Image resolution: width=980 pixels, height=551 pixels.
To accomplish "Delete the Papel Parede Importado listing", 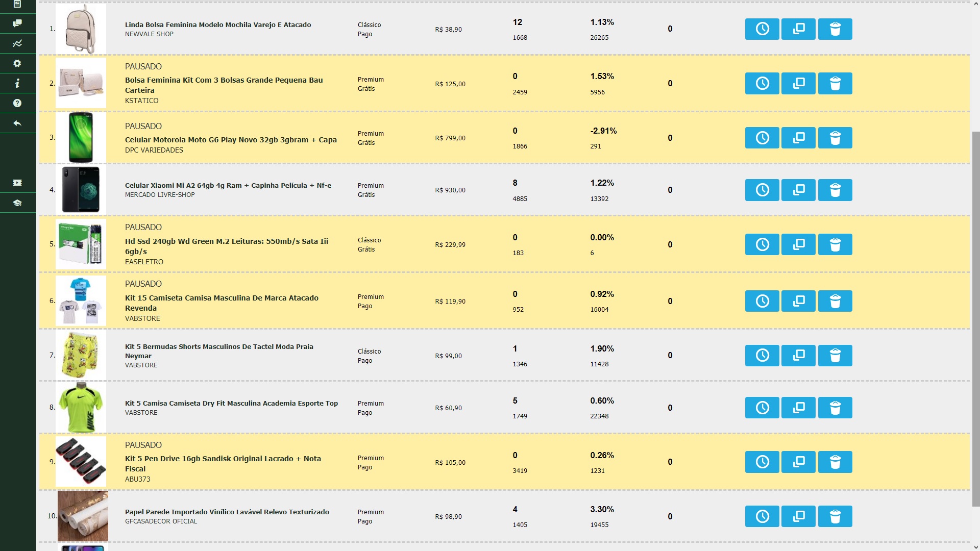I will click(x=835, y=516).
